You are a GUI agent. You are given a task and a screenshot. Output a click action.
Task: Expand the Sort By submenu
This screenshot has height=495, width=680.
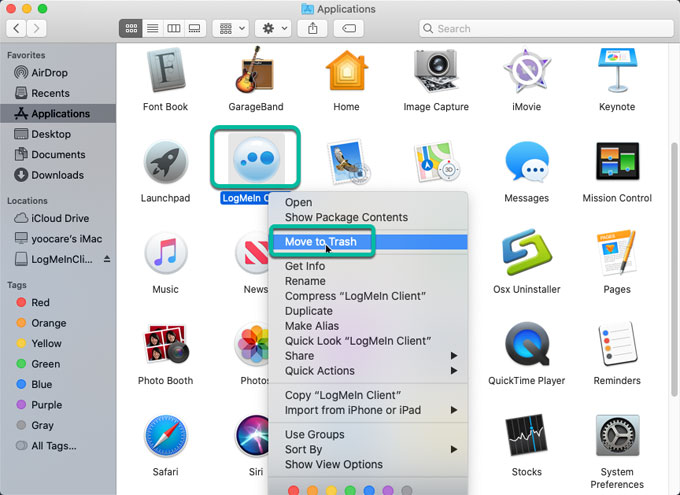(368, 449)
